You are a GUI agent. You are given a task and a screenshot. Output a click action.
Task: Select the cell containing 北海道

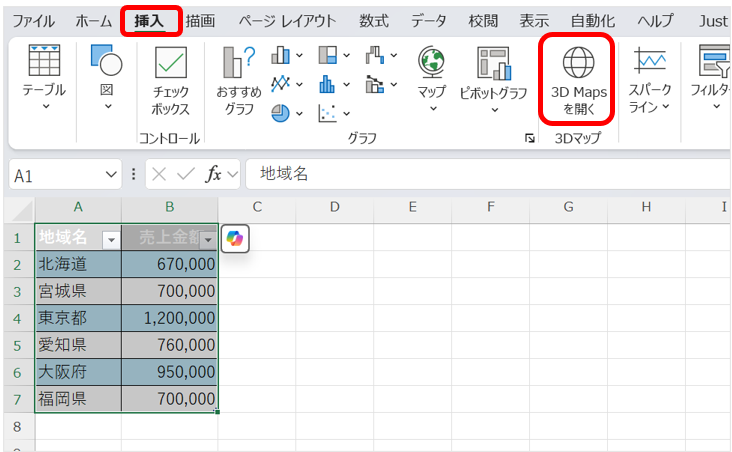[78, 264]
